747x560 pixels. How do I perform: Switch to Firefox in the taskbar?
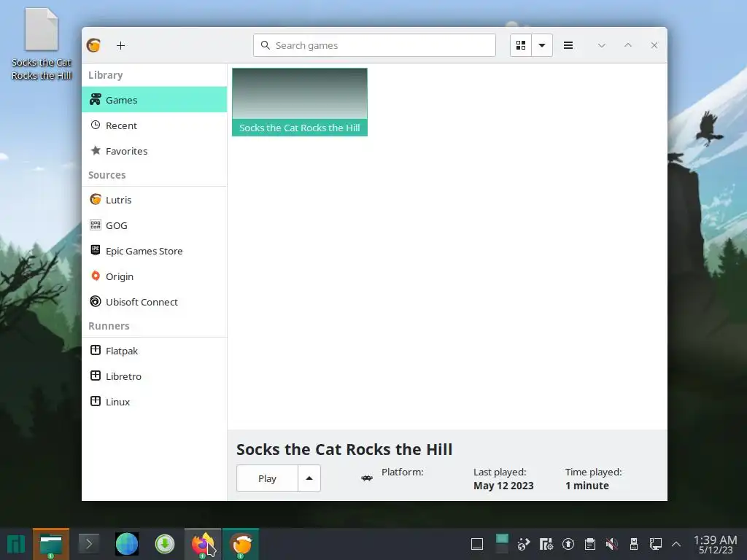point(203,544)
